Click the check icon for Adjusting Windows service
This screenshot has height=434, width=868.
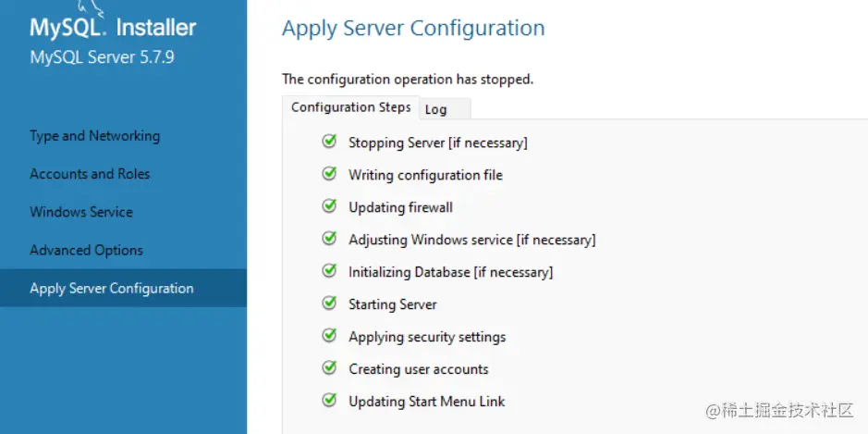click(x=329, y=239)
